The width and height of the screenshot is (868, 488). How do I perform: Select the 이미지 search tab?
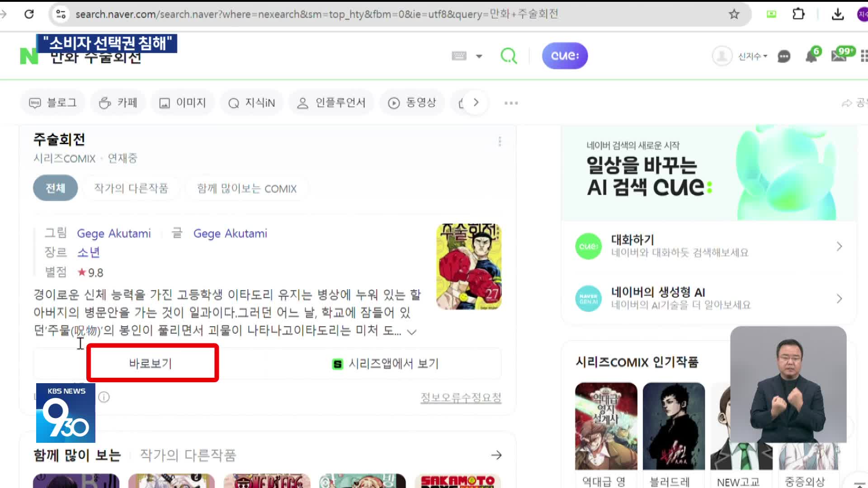182,103
